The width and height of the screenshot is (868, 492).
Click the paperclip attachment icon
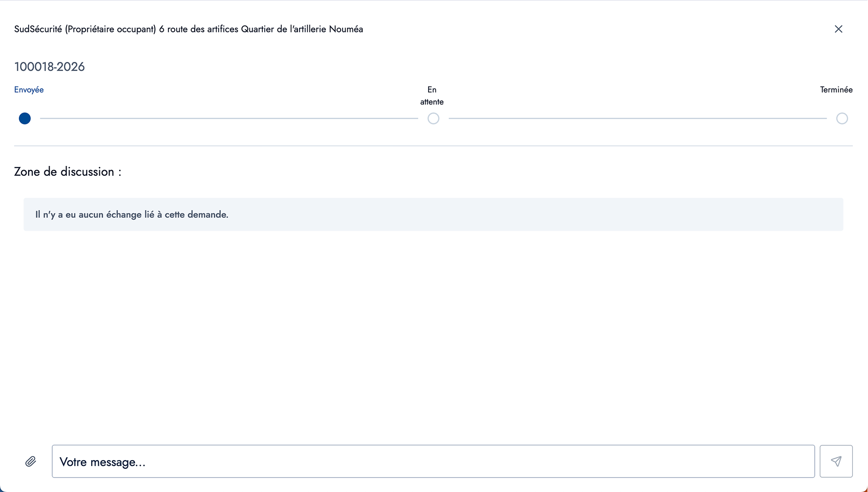(x=31, y=462)
